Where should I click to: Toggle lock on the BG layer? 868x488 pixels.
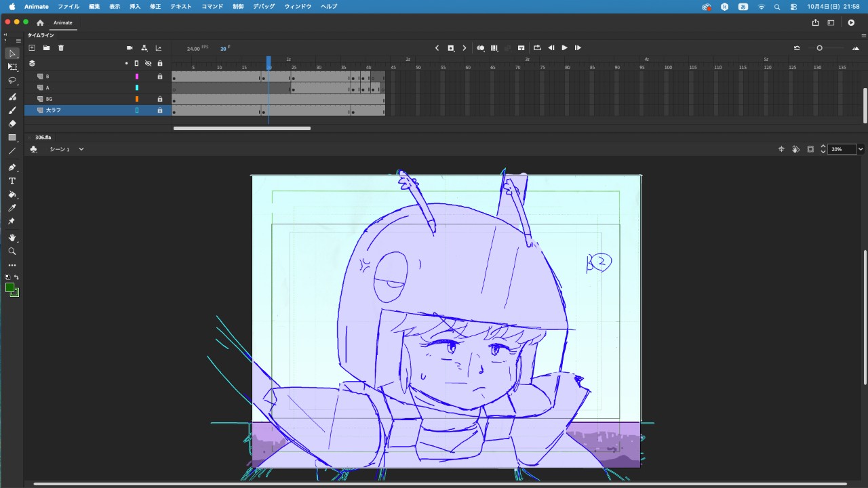160,99
